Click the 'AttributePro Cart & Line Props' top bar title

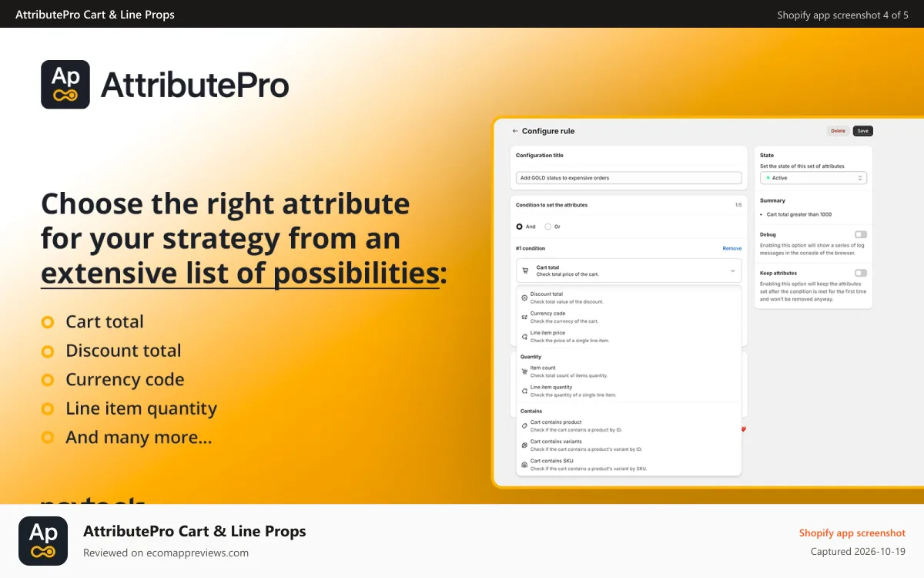coord(95,15)
